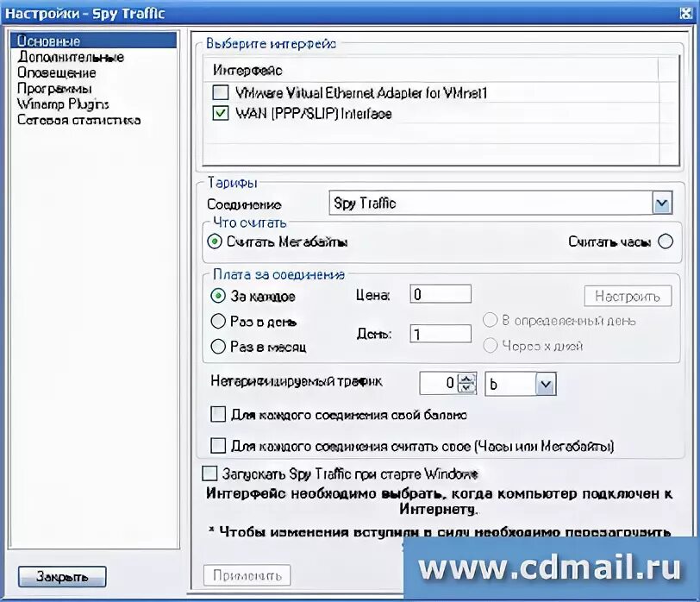Image resolution: width=700 pixels, height=602 pixels.
Task: Open the traffic unit dropdown showing b
Action: click(x=546, y=384)
